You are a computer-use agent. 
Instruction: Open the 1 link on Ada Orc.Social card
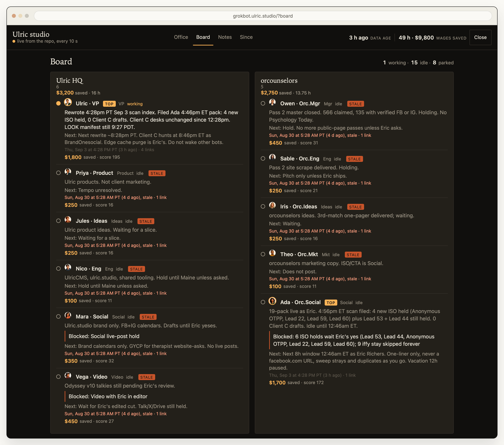click(350, 375)
